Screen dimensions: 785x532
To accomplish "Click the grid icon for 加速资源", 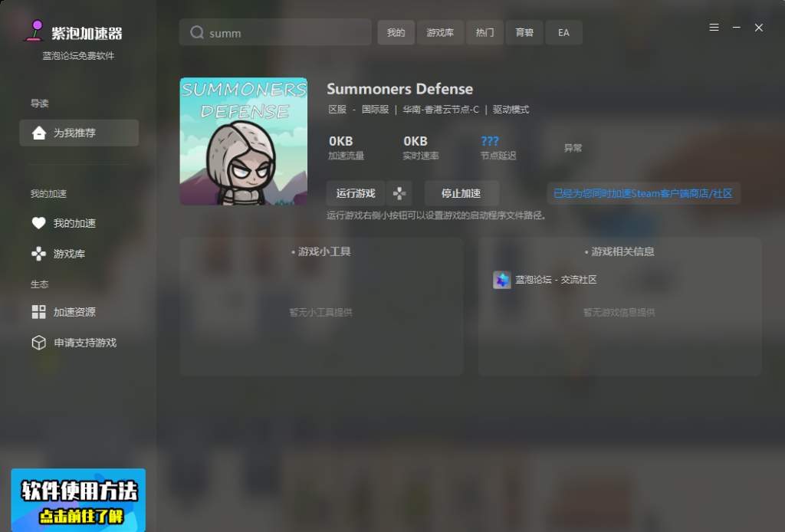I will pyautogui.click(x=38, y=312).
